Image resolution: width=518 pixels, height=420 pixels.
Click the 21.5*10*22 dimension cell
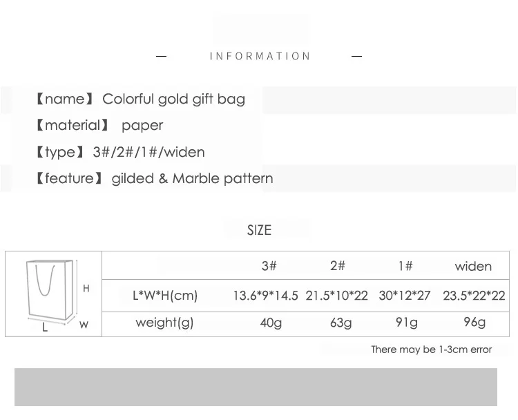coord(336,296)
